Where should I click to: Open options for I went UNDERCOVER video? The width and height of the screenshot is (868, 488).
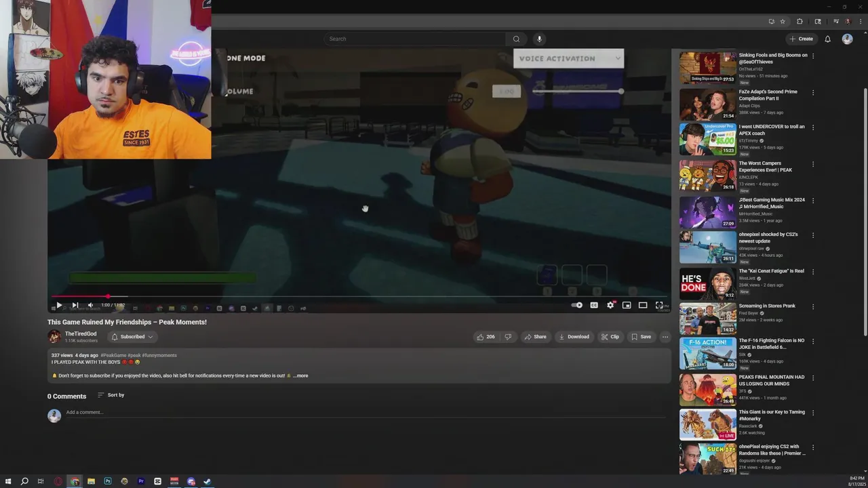[x=813, y=127]
